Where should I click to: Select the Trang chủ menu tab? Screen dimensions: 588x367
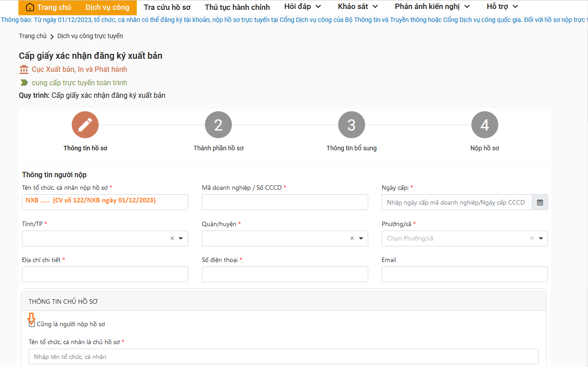[48, 7]
